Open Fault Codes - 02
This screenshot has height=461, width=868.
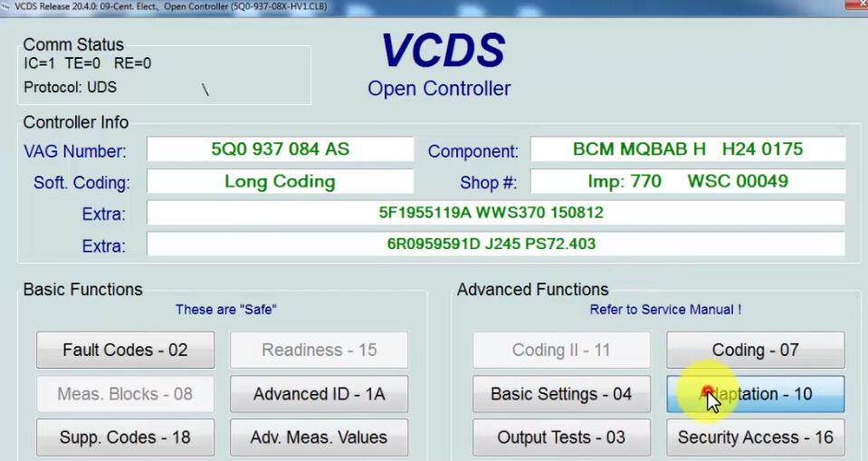125,351
